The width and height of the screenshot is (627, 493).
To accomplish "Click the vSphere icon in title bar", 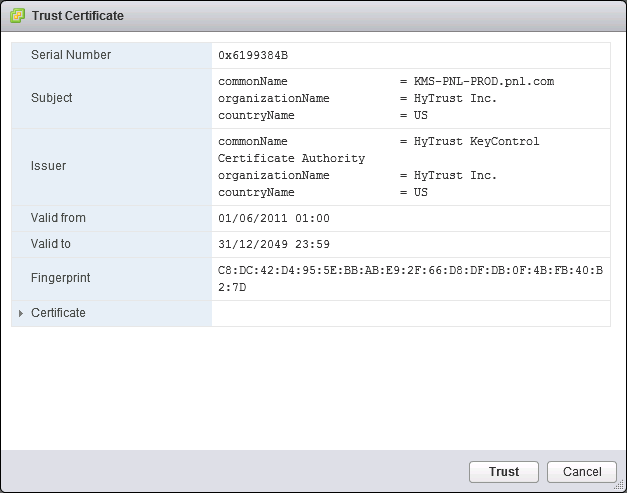I will pyautogui.click(x=17, y=16).
